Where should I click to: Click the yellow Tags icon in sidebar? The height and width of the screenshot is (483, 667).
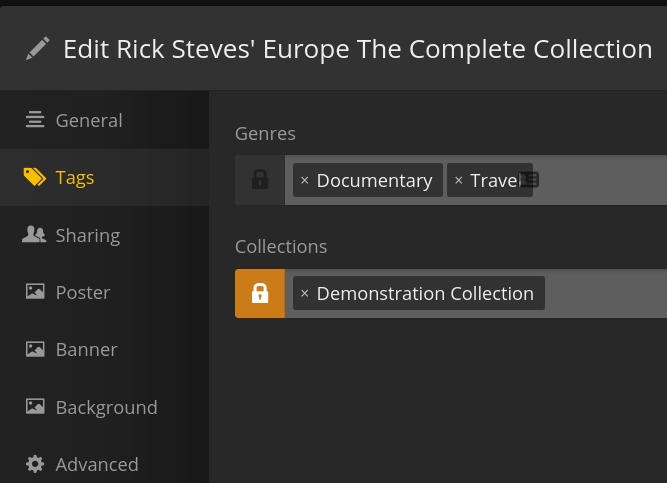[x=35, y=177]
